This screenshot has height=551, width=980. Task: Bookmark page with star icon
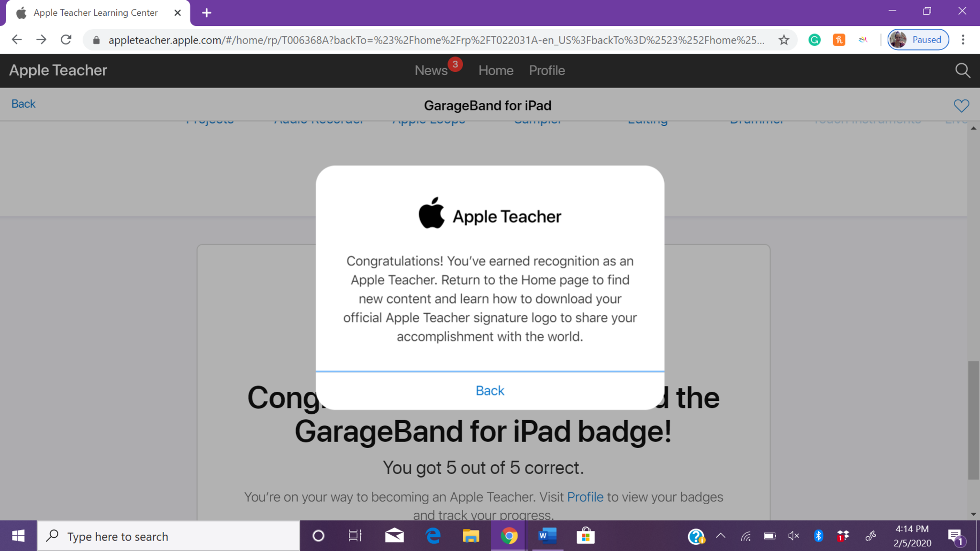click(x=784, y=40)
